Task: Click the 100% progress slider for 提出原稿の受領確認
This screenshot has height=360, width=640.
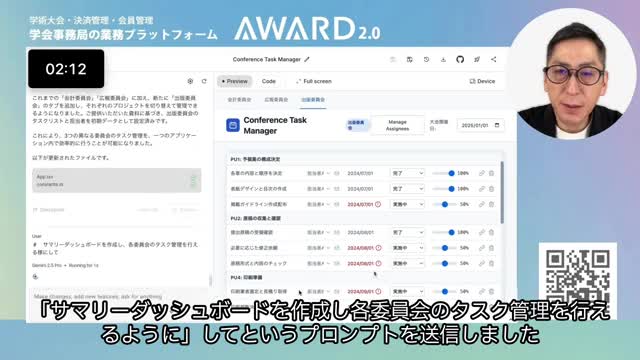Action: tap(444, 232)
